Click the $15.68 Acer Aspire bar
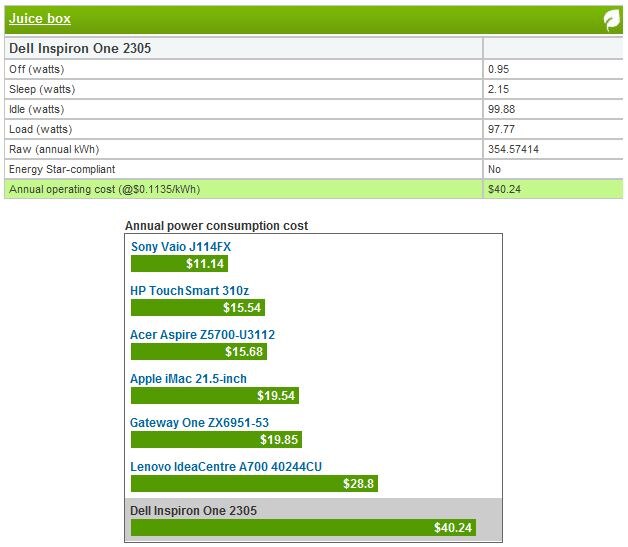Viewport: 628px width, 547px height. (199, 352)
